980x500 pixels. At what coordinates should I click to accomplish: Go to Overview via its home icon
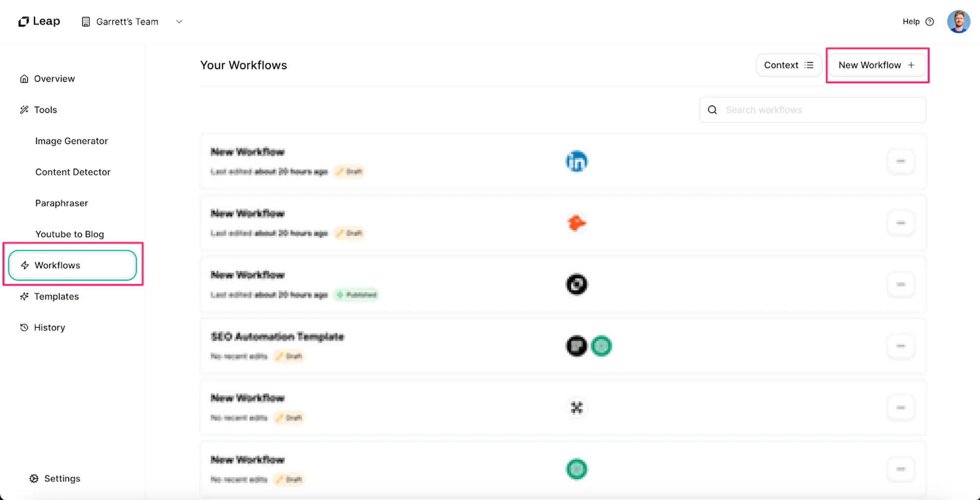pyautogui.click(x=24, y=79)
